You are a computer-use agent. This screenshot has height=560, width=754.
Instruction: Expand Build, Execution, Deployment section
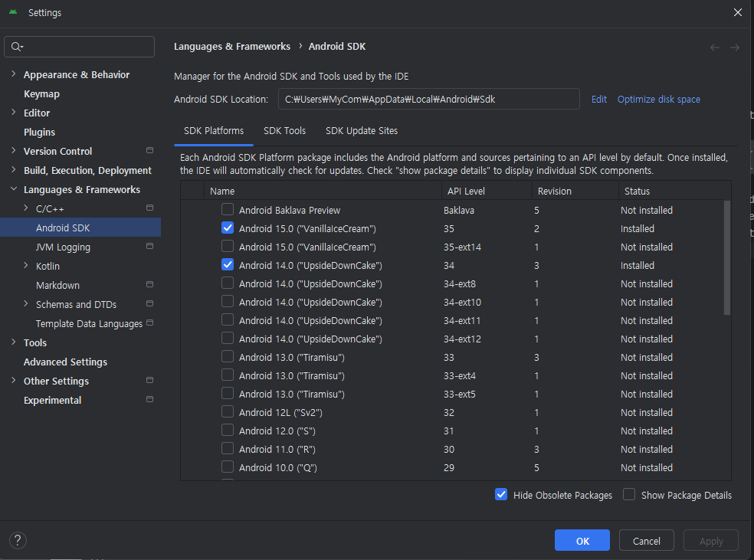click(14, 169)
